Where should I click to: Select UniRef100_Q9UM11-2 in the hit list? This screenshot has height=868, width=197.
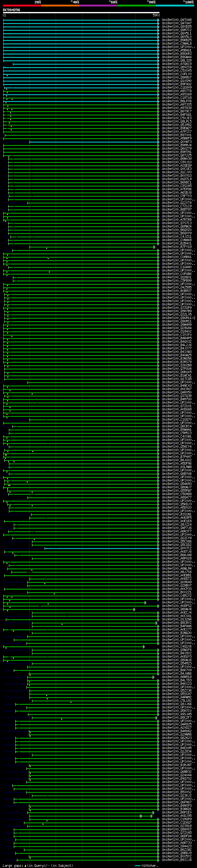click(x=179, y=318)
